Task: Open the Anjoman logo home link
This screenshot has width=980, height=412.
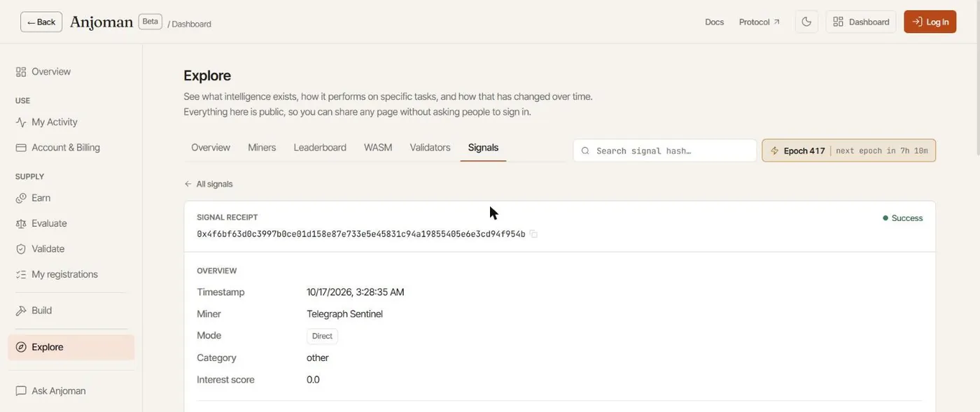Action: [x=101, y=22]
